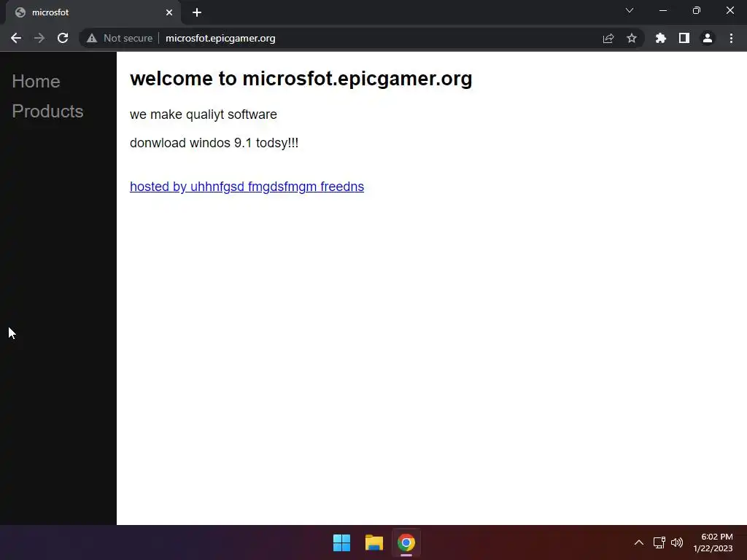Click the text 'we make qualiyt software'
747x560 pixels.
click(204, 114)
